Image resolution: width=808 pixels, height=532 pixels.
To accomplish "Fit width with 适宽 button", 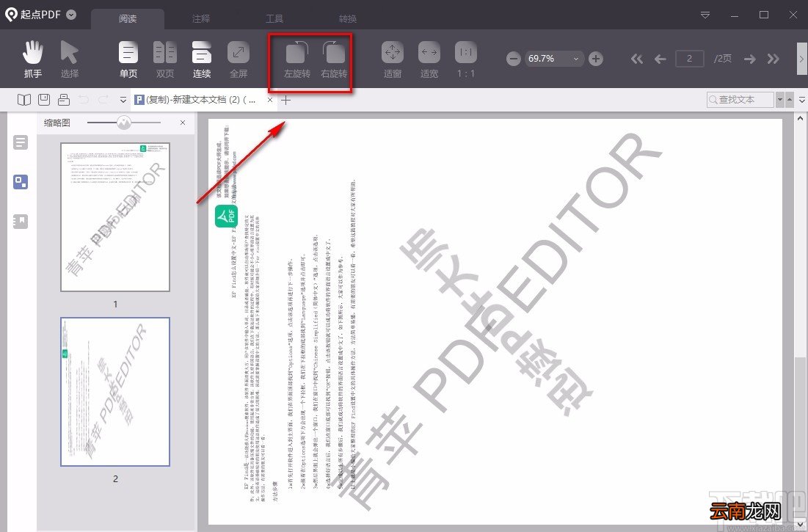I will point(429,59).
